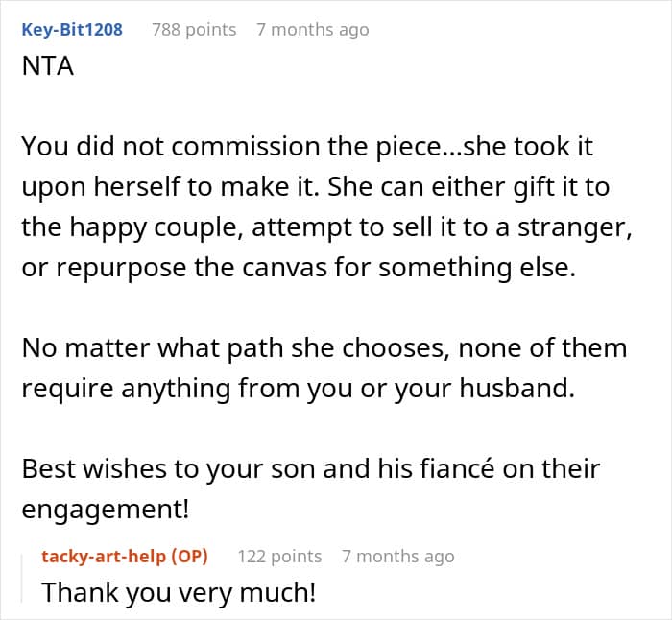Viewport: 672px width, 620px height.
Task: Click the line "or repurpose the canvas for something else"
Action: [x=299, y=268]
